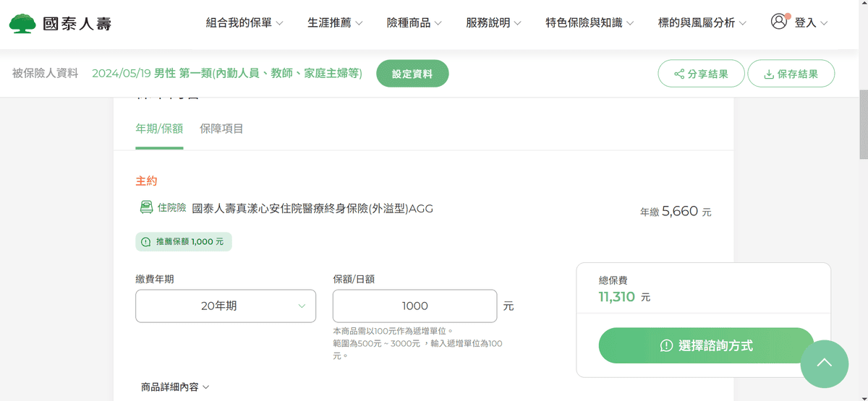Click the 分享結果 button
Image resolution: width=868 pixels, height=401 pixels.
(x=701, y=74)
